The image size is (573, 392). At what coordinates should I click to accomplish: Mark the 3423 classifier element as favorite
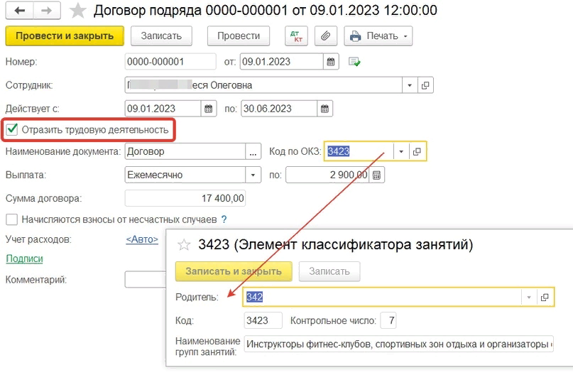[x=184, y=244]
